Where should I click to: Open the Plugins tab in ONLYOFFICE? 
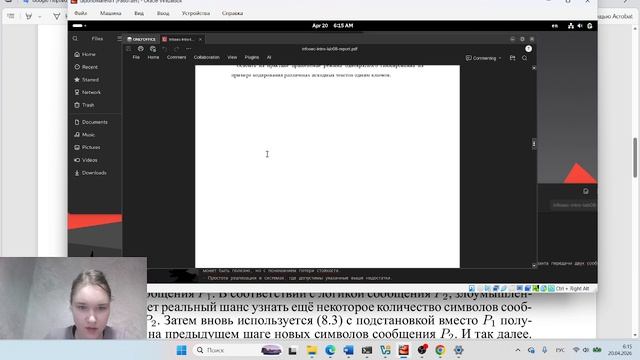pyautogui.click(x=252, y=58)
